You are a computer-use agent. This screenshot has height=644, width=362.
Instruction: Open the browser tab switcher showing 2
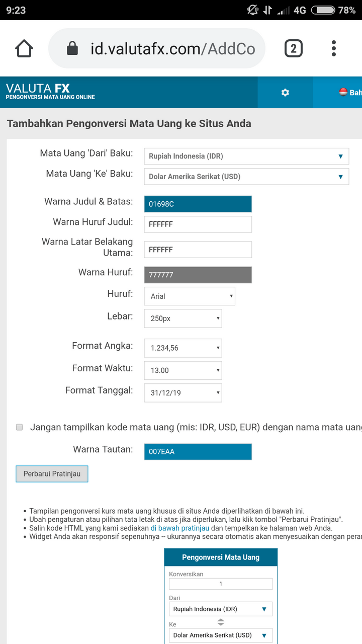[294, 49]
